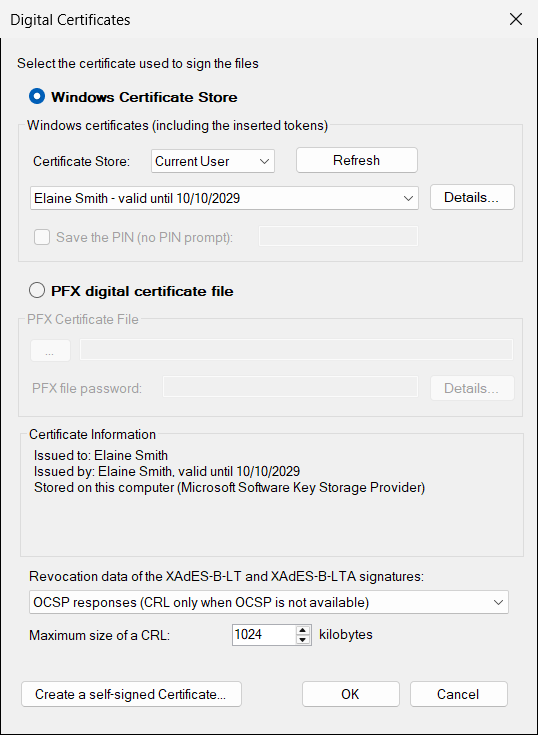This screenshot has height=735, width=538.
Task: Click the 'Issued by: Elaine Smith, valid until' line
Action: pyautogui.click(x=167, y=471)
